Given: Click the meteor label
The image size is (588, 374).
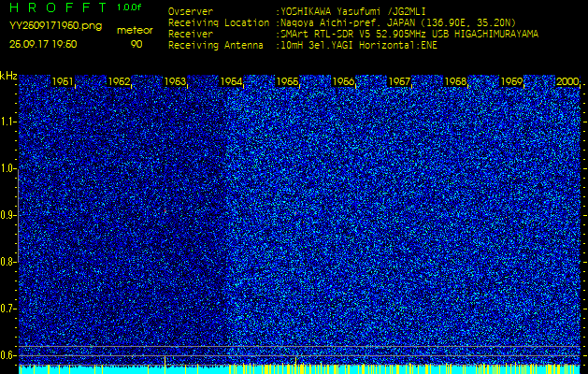Looking at the screenshot, I should coord(135,31).
